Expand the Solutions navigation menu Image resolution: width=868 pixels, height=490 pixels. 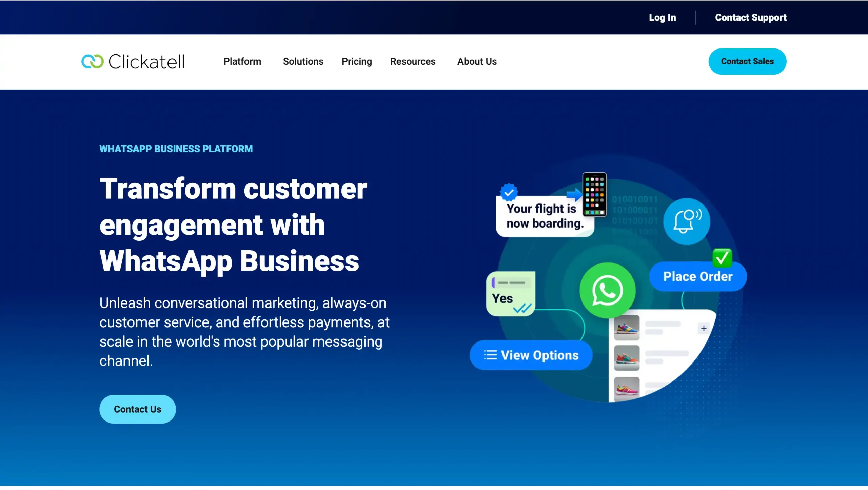coord(303,61)
